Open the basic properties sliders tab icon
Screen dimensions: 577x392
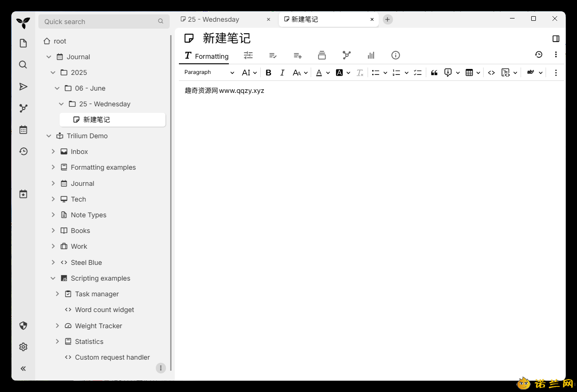[248, 55]
